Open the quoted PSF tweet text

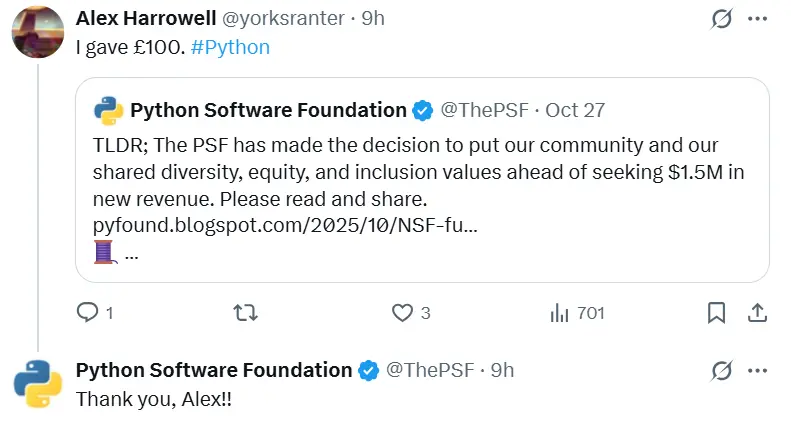point(420,170)
